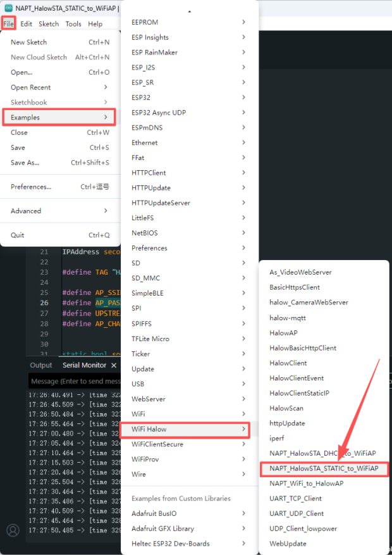This screenshot has height=555, width=392.
Task: Select the HalowAP example
Action: coord(324,333)
